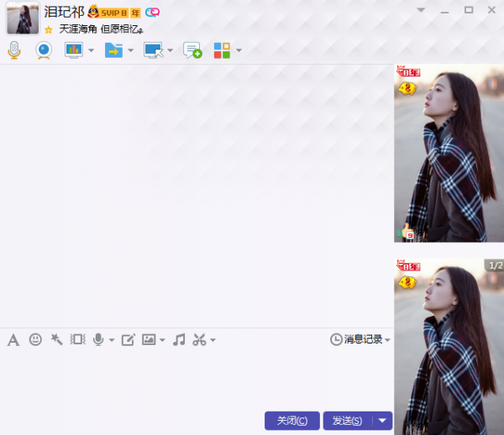The width and height of the screenshot is (504, 435).
Task: Expand the send file dropdown arrow
Action: [130, 50]
